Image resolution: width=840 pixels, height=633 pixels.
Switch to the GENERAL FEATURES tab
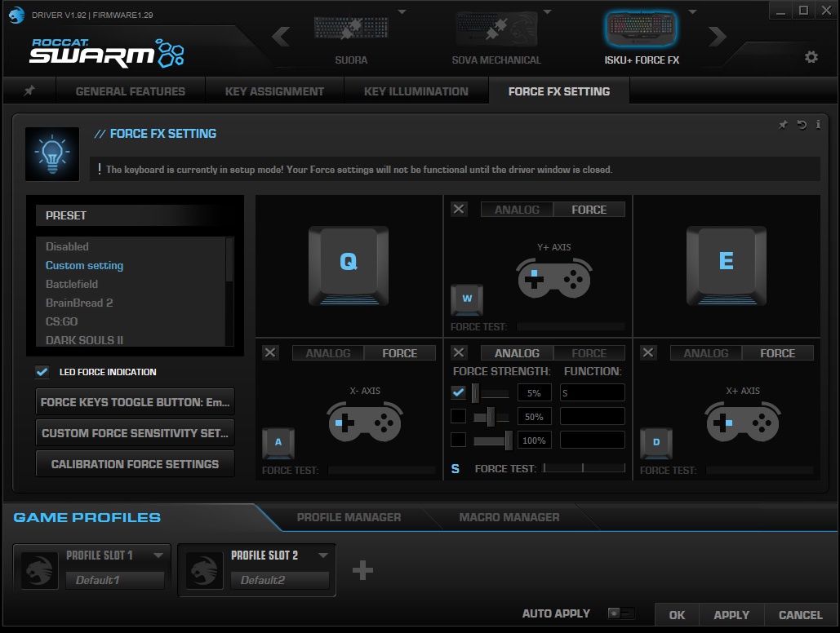pos(130,91)
